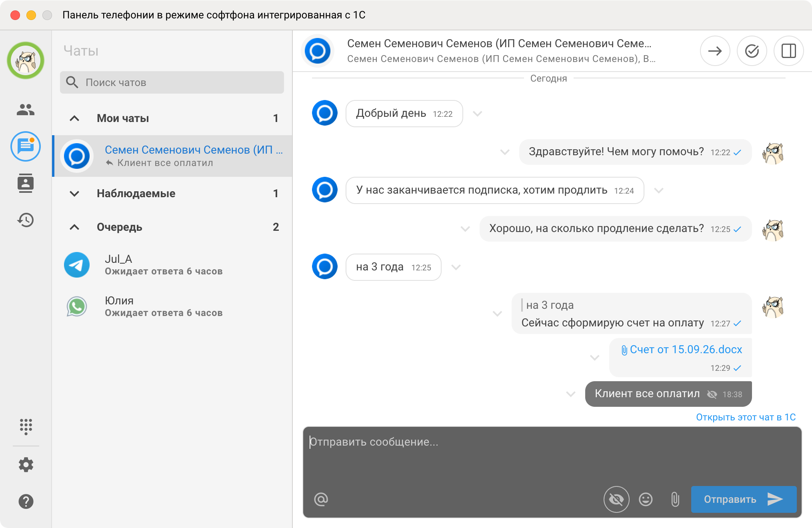Click the Отправить send button

click(744, 499)
